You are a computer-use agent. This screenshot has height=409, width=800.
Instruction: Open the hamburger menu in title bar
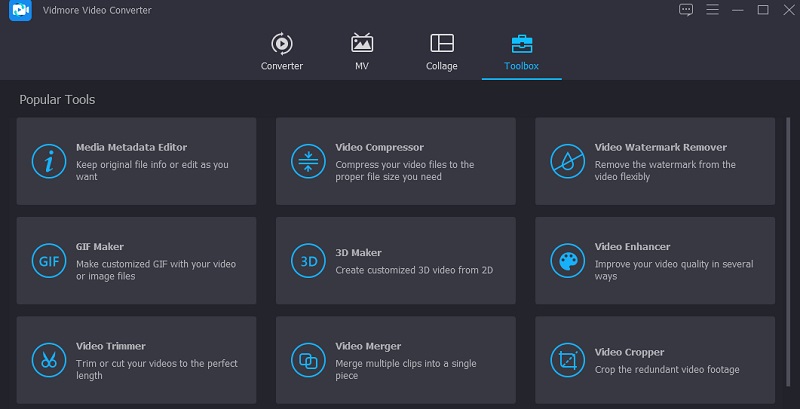[712, 10]
